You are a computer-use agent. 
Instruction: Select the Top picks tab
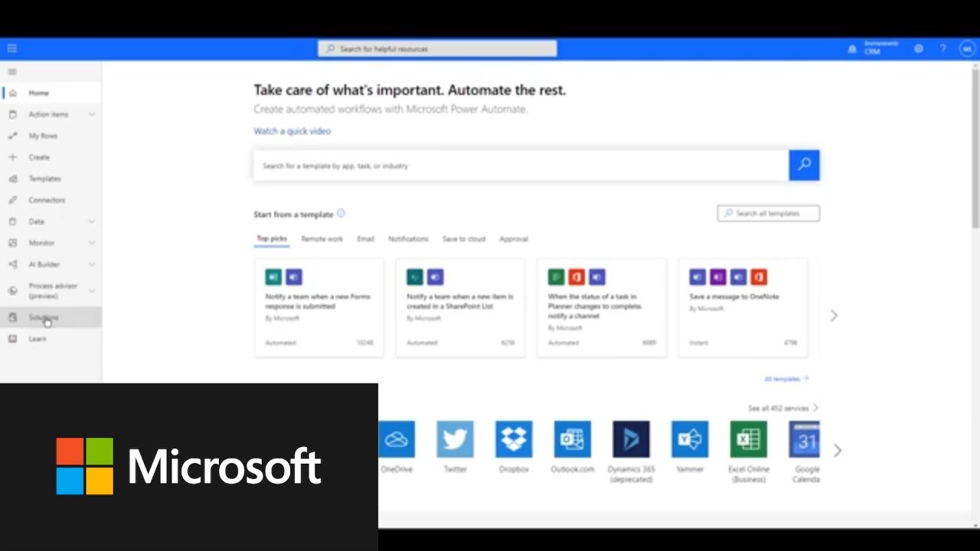[x=272, y=239]
